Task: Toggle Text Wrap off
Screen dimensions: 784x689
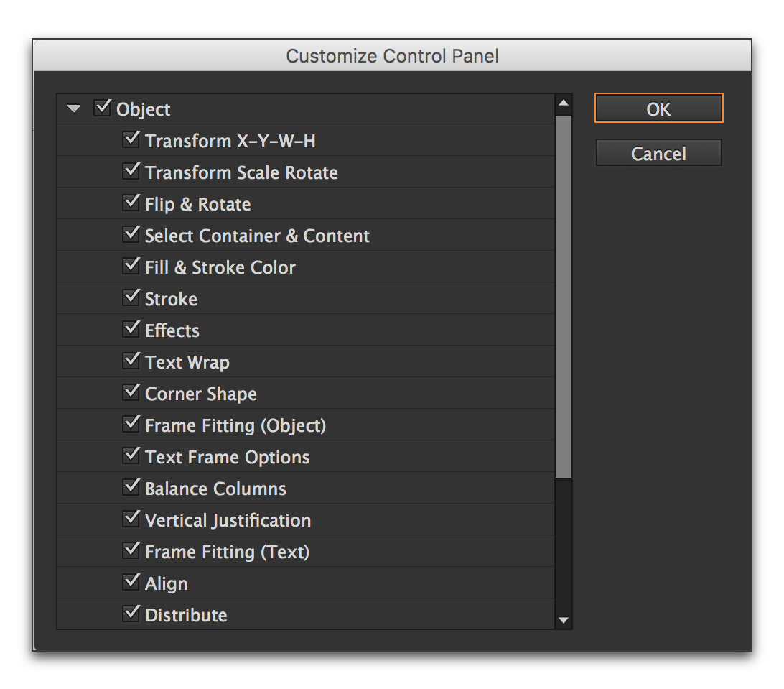Action: pos(131,360)
